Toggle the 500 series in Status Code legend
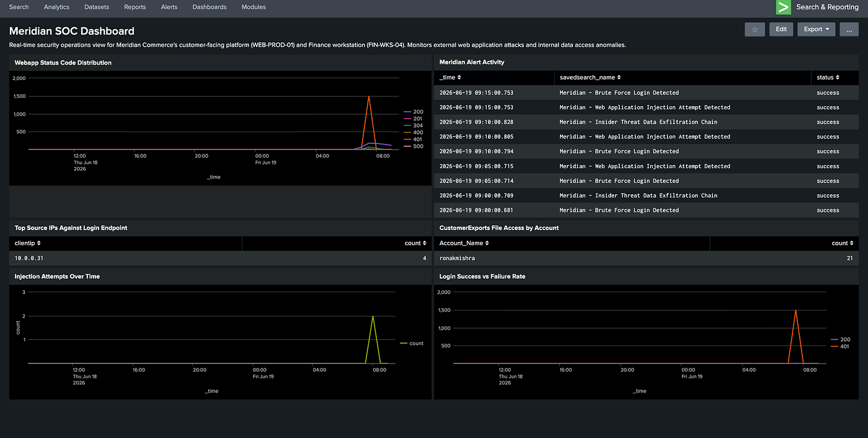868x438 pixels. 413,146
